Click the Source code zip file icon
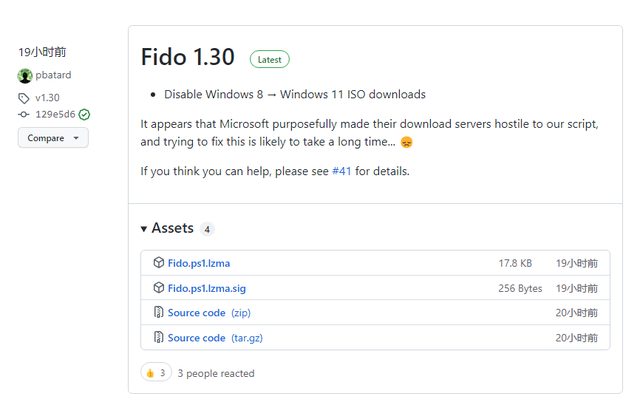The image size is (640, 402). click(159, 313)
